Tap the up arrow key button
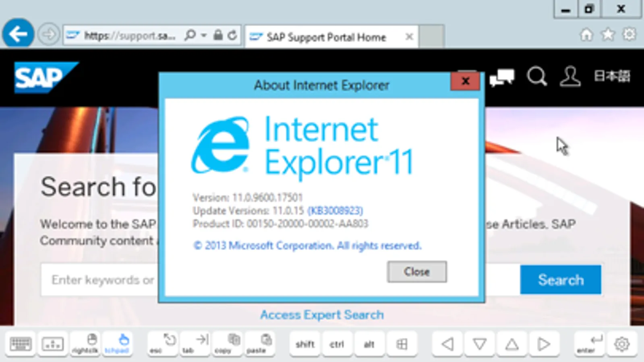The image size is (644, 362). click(x=511, y=344)
